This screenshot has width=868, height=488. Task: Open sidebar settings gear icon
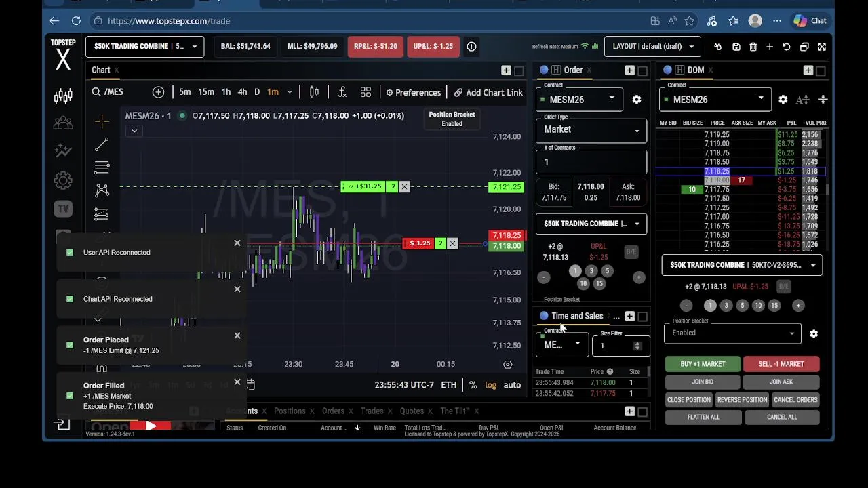[x=63, y=180]
